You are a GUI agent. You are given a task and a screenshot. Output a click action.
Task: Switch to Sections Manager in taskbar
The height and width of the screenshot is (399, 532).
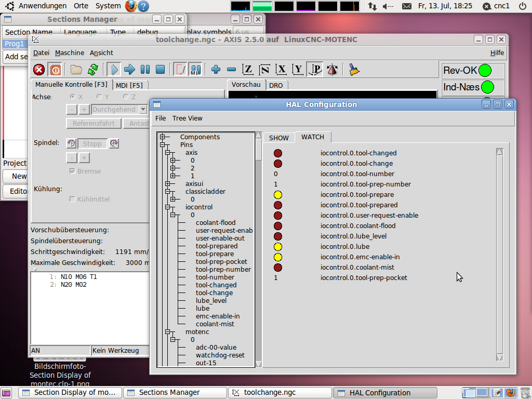[175, 393]
